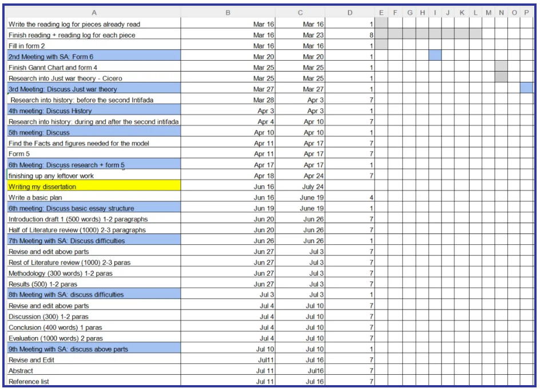The width and height of the screenshot is (540, 392).
Task: Select the 'July 24' end date cell
Action: pyautogui.click(x=300, y=187)
